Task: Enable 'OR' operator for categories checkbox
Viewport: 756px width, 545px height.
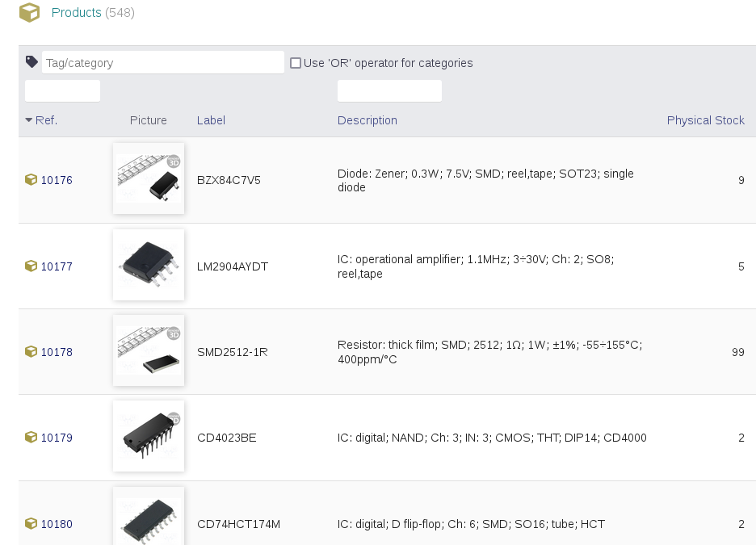Action: click(x=296, y=63)
